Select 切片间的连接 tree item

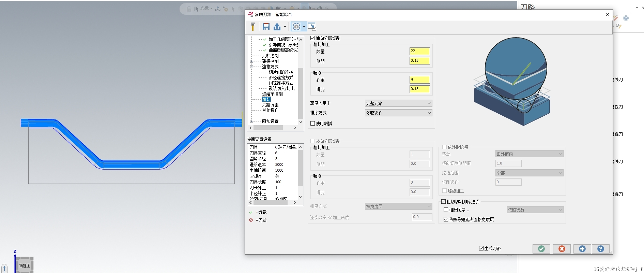point(281,72)
